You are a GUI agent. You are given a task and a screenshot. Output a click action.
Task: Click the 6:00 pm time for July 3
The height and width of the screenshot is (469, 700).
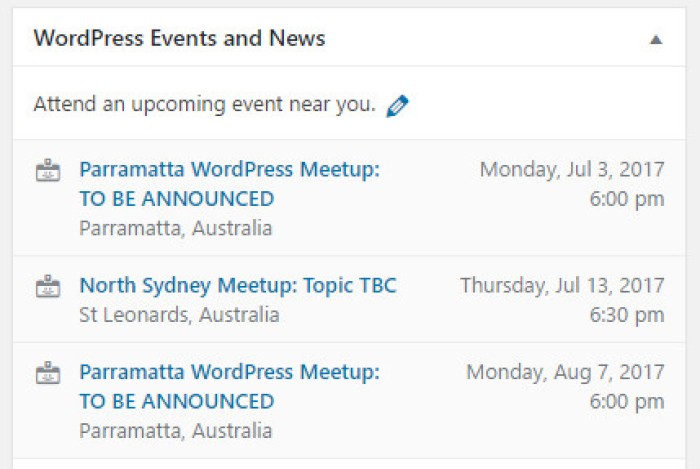click(627, 199)
